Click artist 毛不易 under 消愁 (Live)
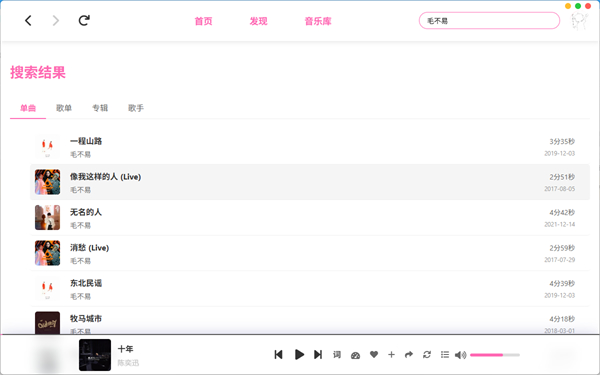 point(80,261)
